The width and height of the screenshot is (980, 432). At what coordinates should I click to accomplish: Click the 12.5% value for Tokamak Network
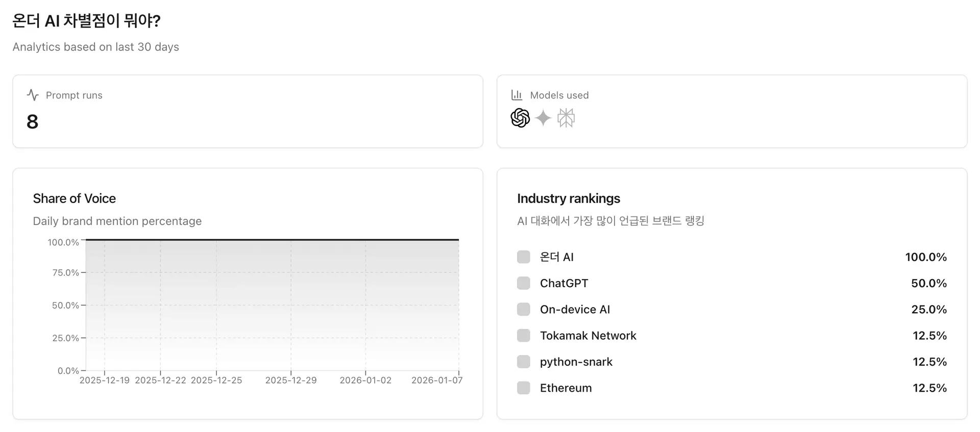pyautogui.click(x=930, y=336)
